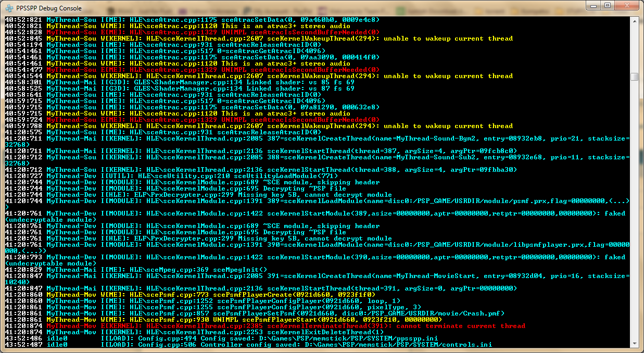The image size is (644, 353).
Task: Click the scrollbar up arrow
Action: [634, 20]
